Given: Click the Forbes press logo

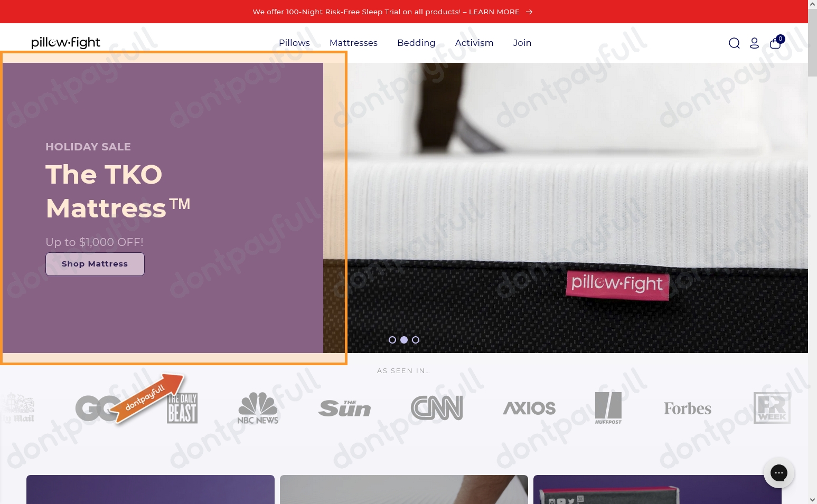Looking at the screenshot, I should (687, 408).
